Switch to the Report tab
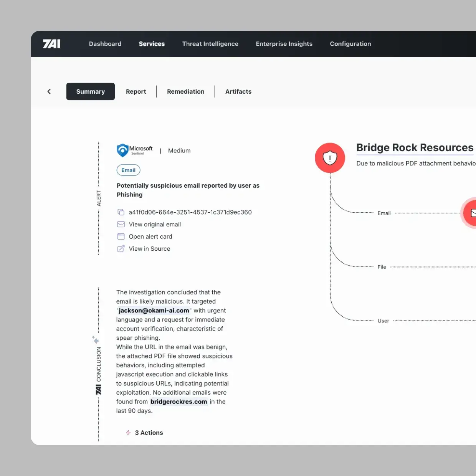The image size is (476, 476). click(x=136, y=91)
